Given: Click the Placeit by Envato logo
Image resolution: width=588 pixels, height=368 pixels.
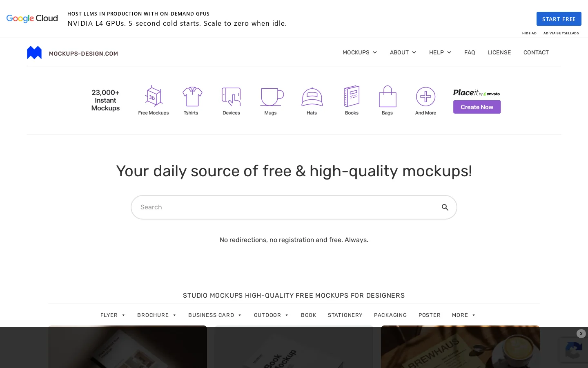Looking at the screenshot, I should [477, 93].
